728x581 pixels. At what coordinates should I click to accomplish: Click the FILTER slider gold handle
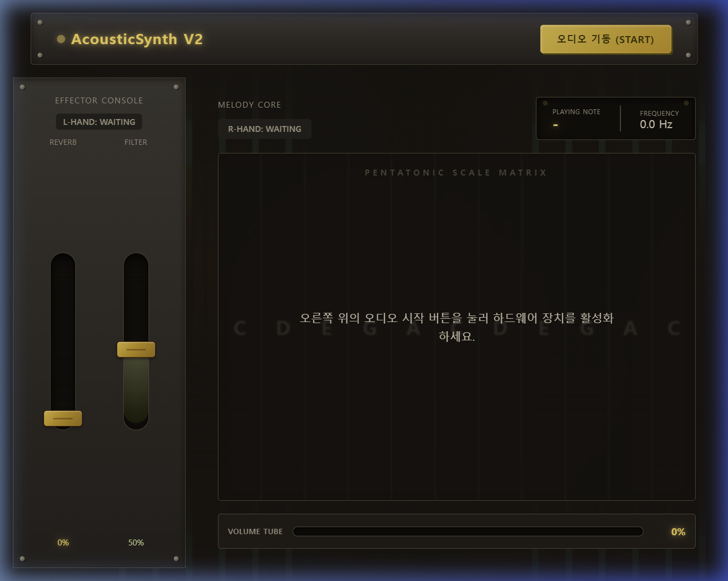pos(136,349)
